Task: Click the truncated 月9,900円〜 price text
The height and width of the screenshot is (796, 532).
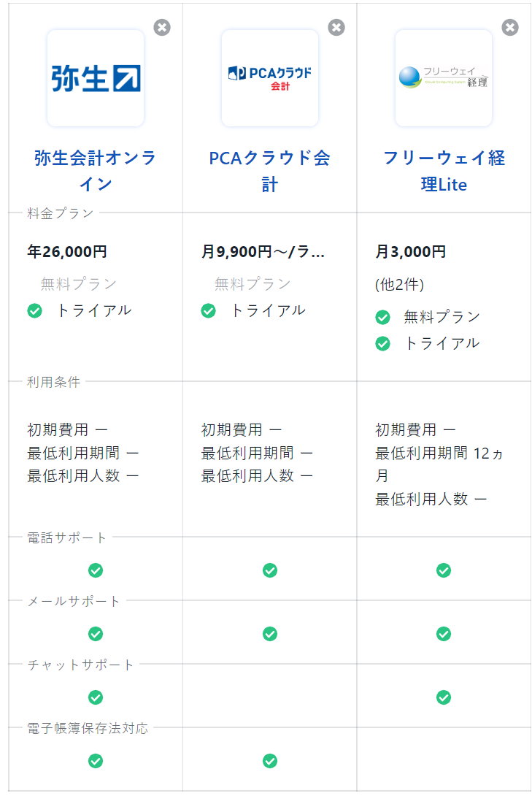Action: pos(263,253)
